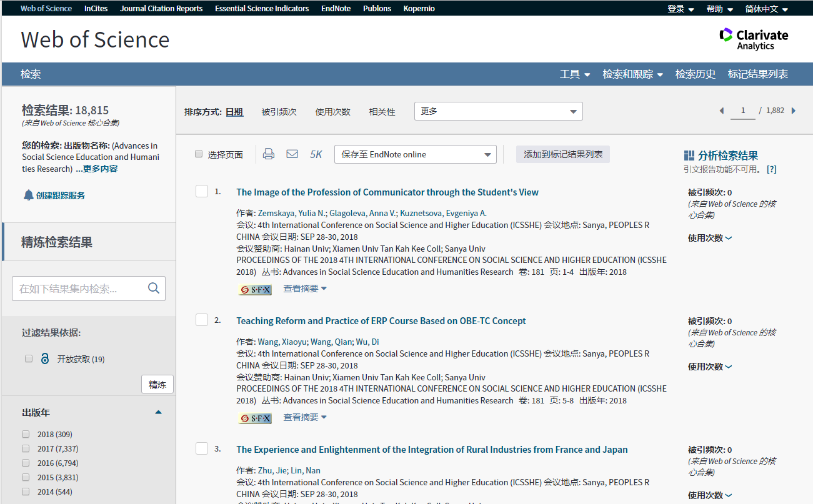Toggle the select page checkbox
Viewport: 813px width, 504px height.
point(199,154)
